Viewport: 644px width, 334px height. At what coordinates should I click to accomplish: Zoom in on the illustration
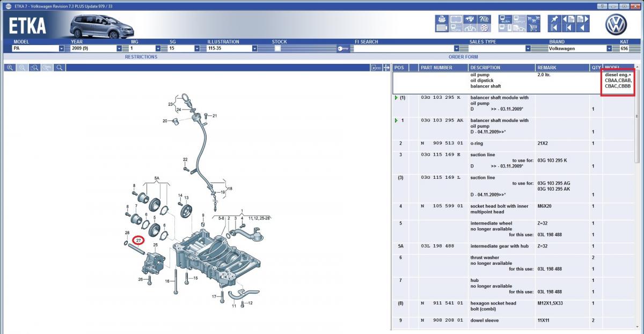pos(10,68)
